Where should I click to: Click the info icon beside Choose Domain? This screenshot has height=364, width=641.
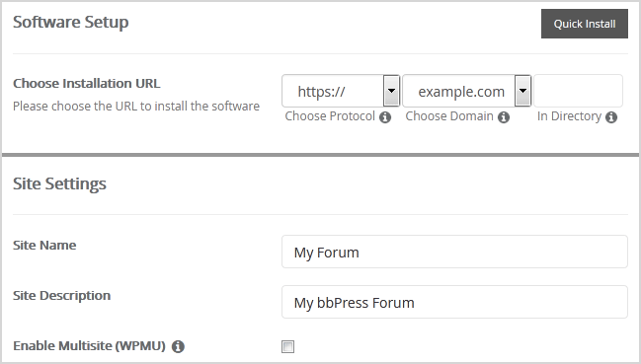[x=504, y=117]
